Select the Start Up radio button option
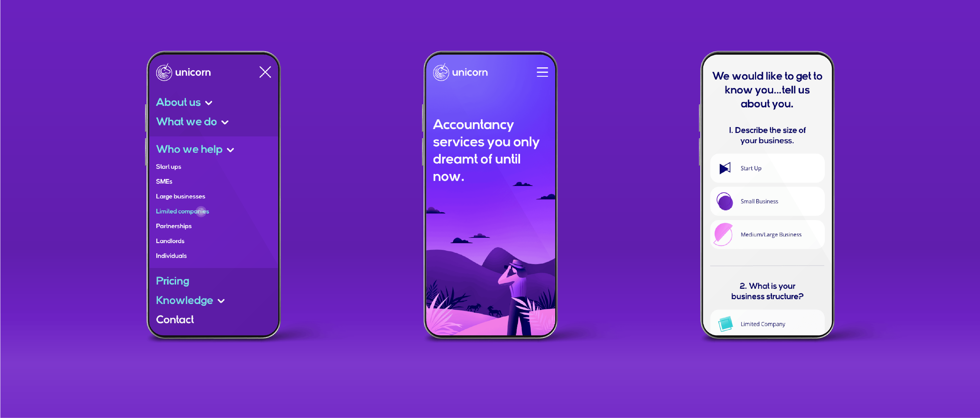This screenshot has width=980, height=418. 770,168
